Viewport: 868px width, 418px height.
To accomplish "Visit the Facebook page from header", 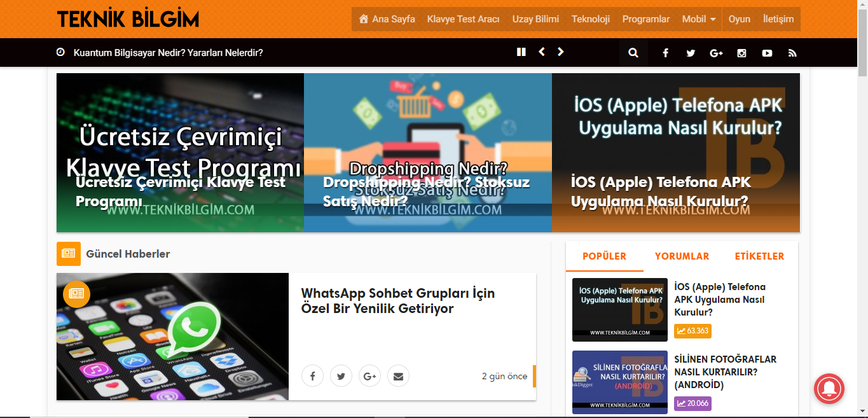I will coord(665,53).
